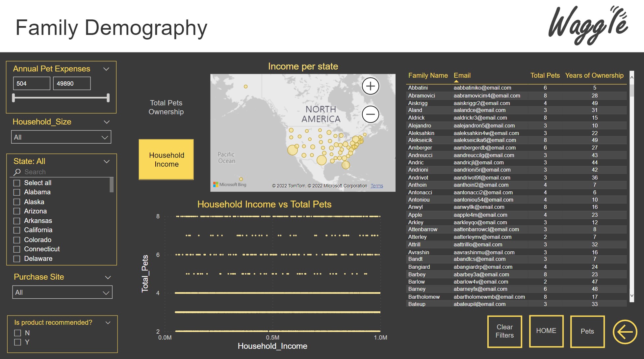
Task: Zoom in on the Income per state map
Action: 370,86
